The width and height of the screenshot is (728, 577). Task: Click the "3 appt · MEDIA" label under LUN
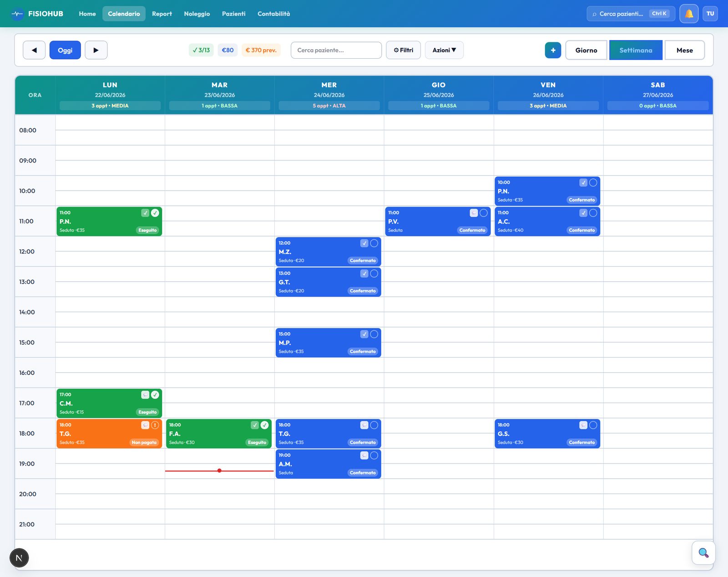click(110, 106)
